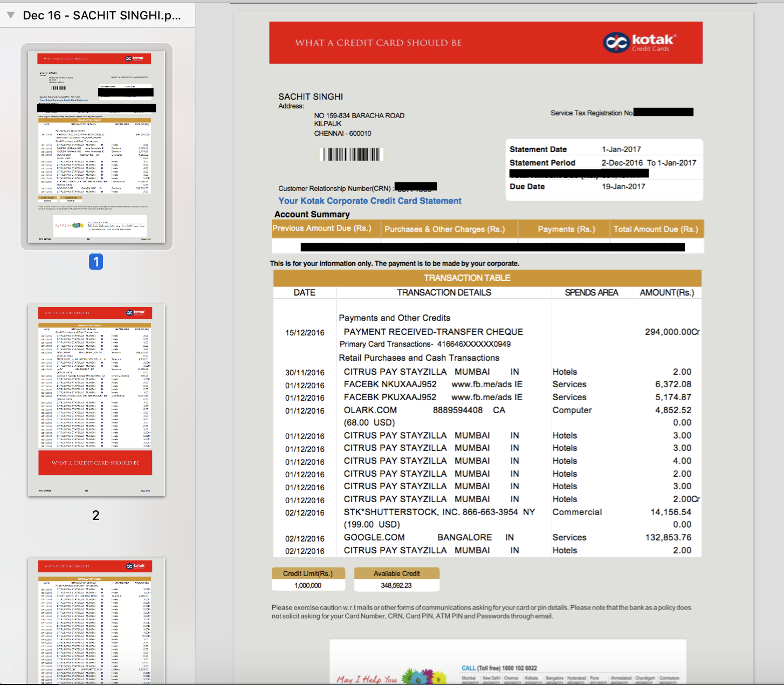Screen dimensions: 784x685
Task: Click the Purchases & Other Charges (Rs.) header
Action: point(445,229)
